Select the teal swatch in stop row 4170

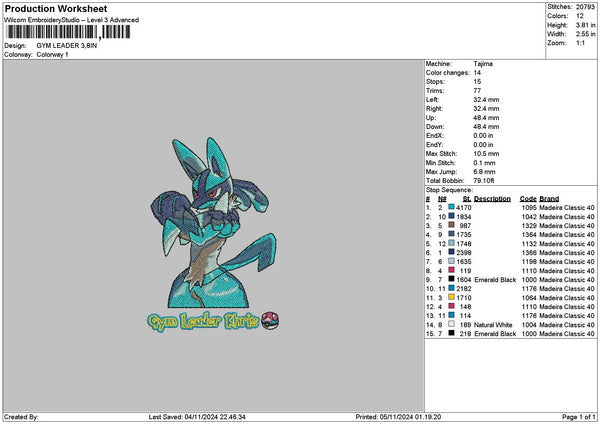tap(452, 207)
